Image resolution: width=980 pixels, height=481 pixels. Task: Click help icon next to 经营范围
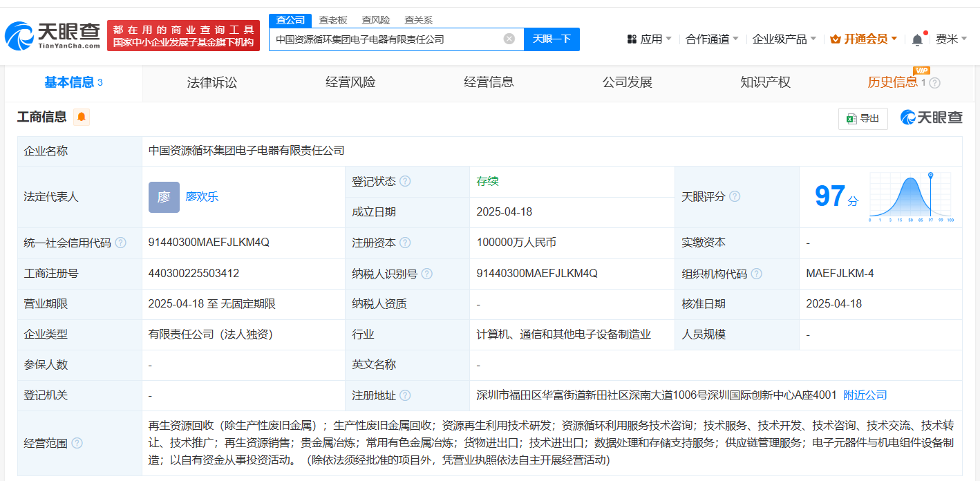[x=77, y=443]
